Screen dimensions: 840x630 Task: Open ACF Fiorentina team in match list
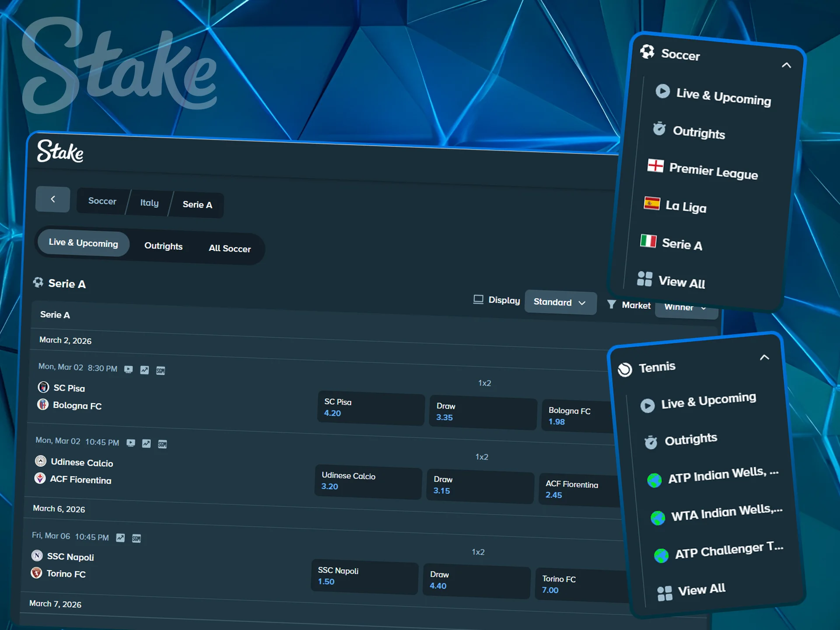[x=80, y=480]
